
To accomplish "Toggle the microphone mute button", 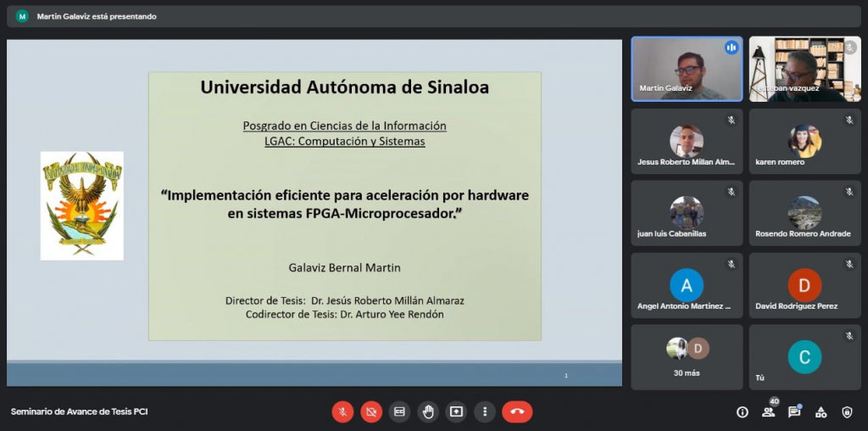I will [342, 411].
